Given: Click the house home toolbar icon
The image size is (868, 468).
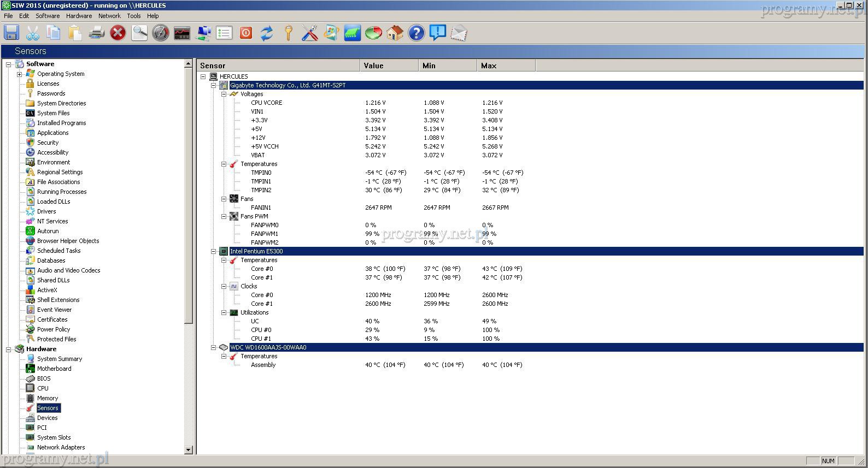Looking at the screenshot, I should pos(395,33).
